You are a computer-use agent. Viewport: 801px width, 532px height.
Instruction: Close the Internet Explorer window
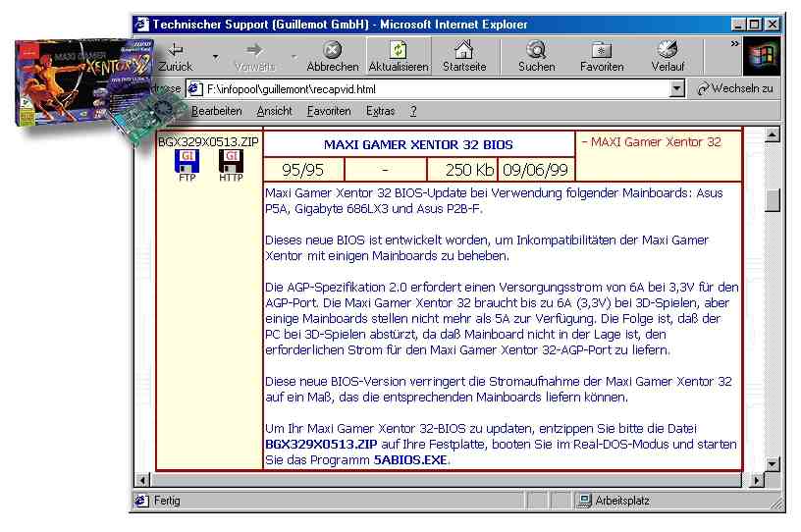click(772, 24)
